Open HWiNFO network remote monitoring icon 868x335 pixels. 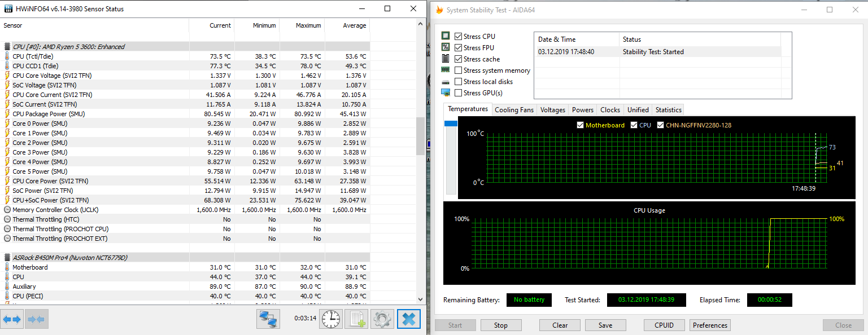268,319
